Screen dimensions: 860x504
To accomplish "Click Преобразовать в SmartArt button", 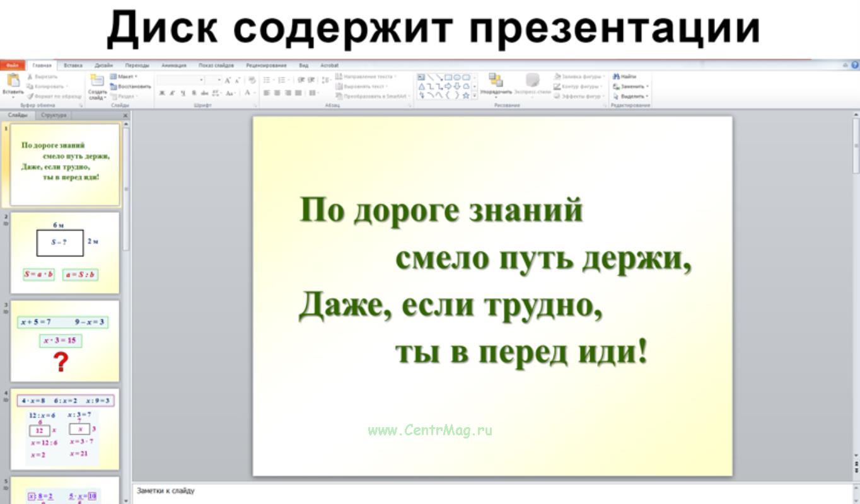I will point(372,96).
